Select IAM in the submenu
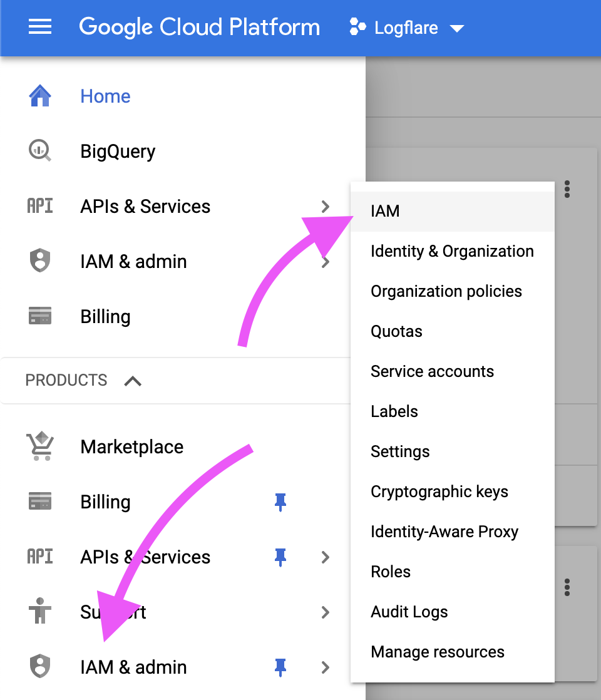Viewport: 601px width, 700px height. click(x=452, y=211)
